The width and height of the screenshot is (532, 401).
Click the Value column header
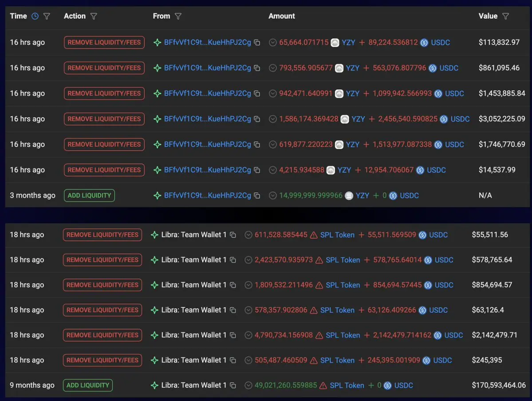click(488, 16)
